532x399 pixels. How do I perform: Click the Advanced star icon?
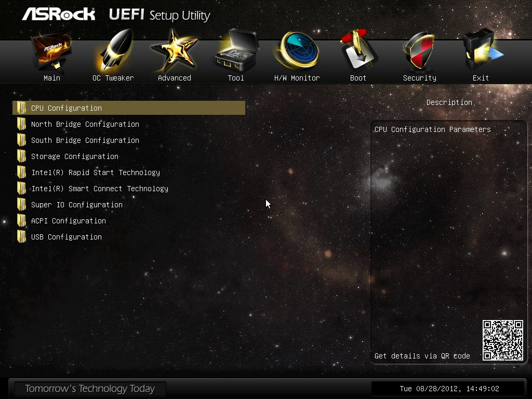174,51
